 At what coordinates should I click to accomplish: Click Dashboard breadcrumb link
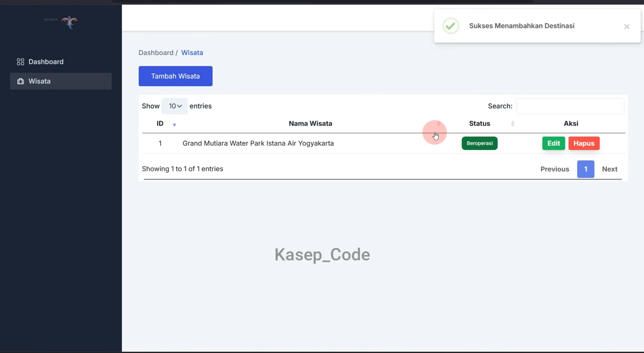coord(156,53)
